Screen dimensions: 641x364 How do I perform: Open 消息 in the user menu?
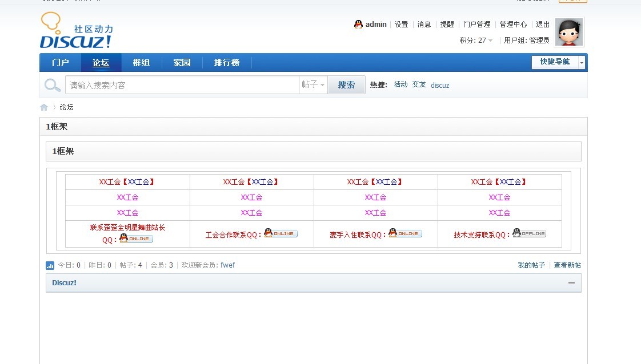pos(424,25)
